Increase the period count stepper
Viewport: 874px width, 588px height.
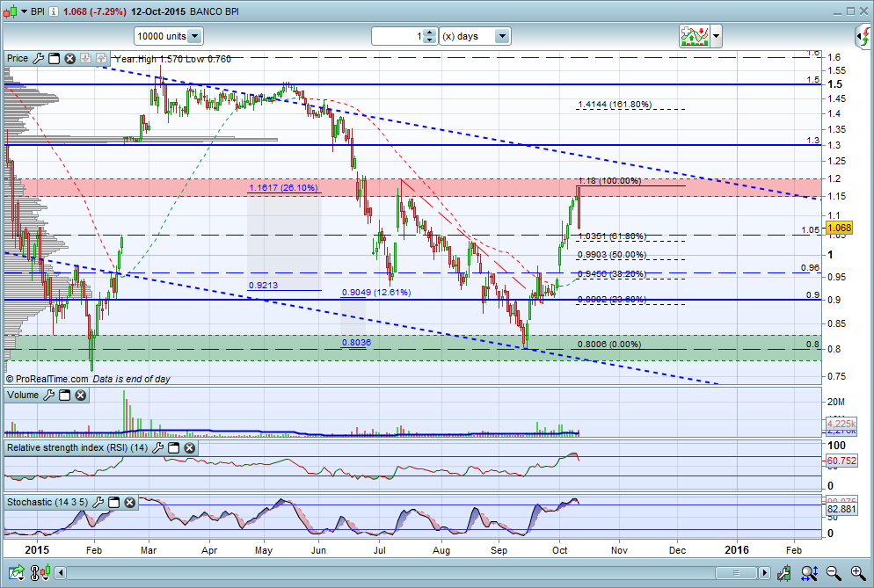tap(429, 33)
